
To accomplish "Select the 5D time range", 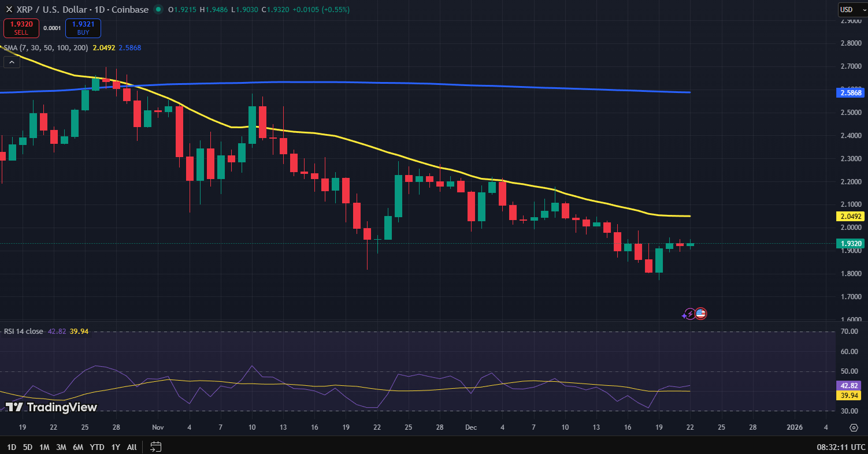I will point(28,447).
